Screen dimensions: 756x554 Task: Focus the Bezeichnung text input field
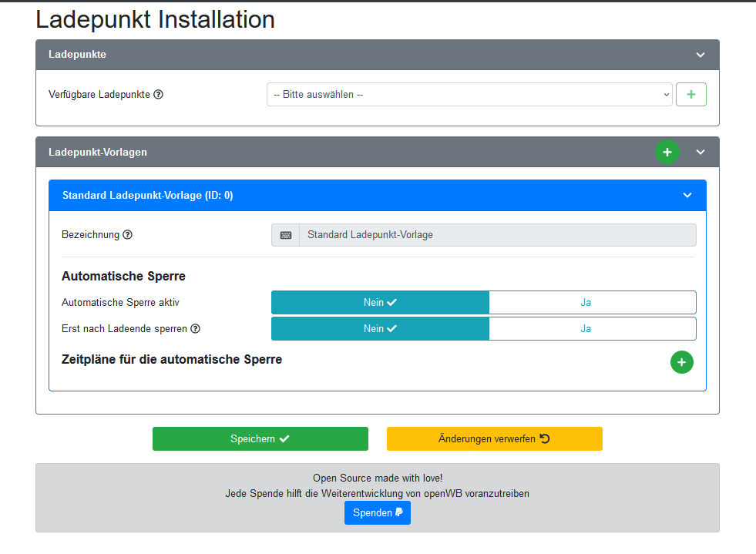[497, 235]
